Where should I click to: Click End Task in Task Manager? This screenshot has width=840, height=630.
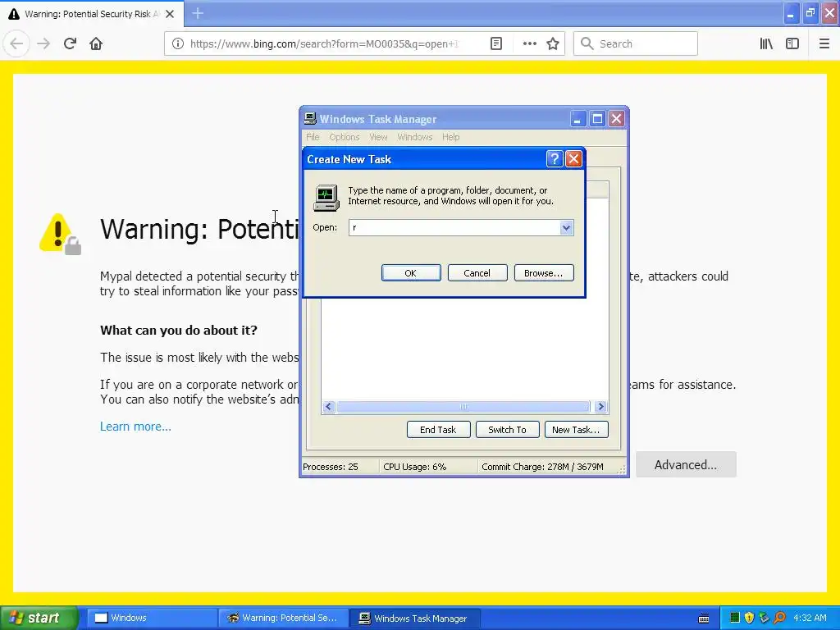click(x=438, y=430)
